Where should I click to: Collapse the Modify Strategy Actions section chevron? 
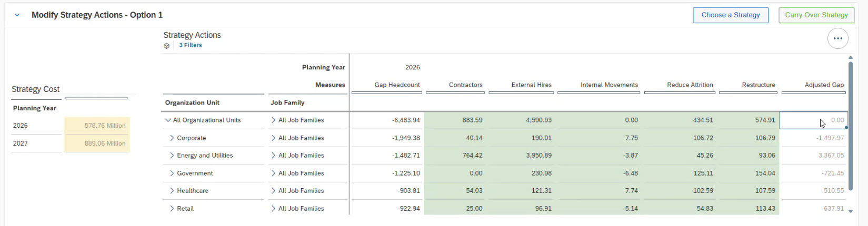[x=17, y=15]
